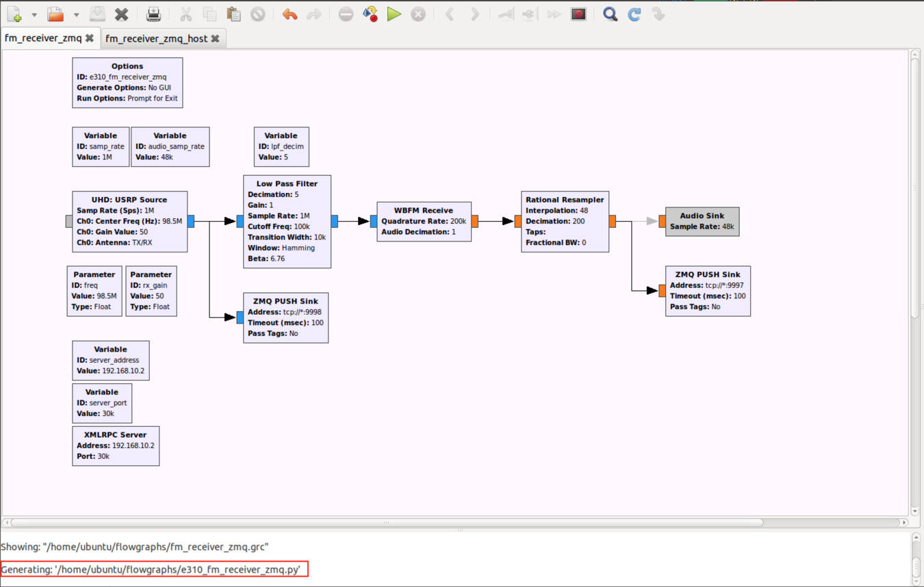Click the USRP Source blue output port
The height and width of the screenshot is (587, 924).
click(191, 221)
